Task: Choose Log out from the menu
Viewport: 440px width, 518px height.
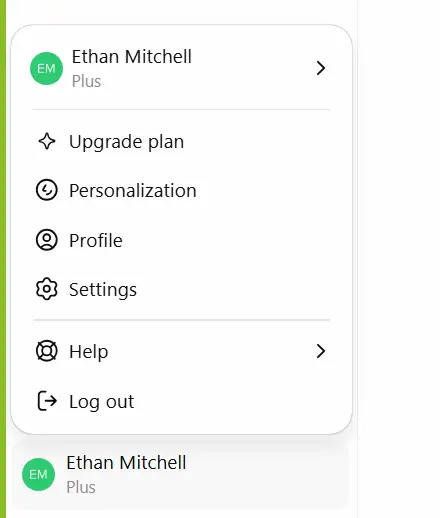Action: tap(181, 401)
